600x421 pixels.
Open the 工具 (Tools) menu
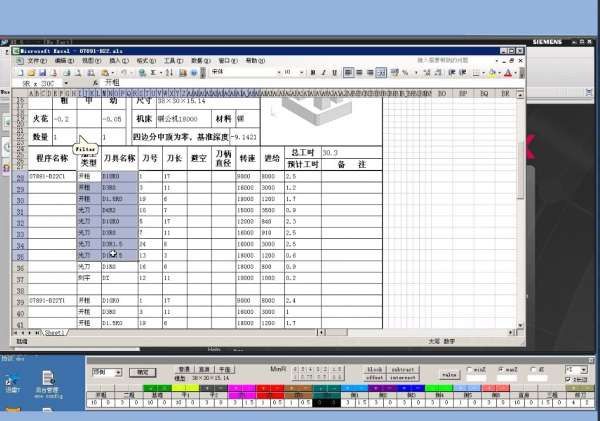point(173,60)
